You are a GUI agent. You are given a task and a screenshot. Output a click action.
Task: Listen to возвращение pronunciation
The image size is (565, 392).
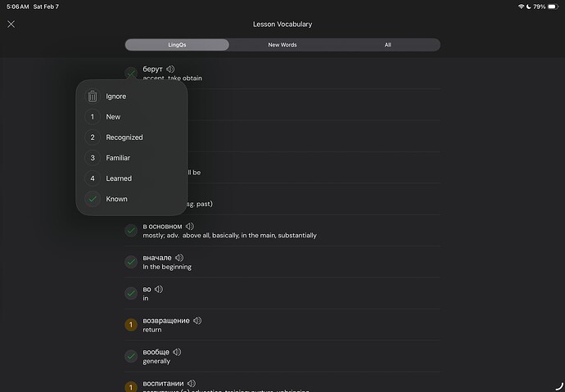tap(197, 320)
